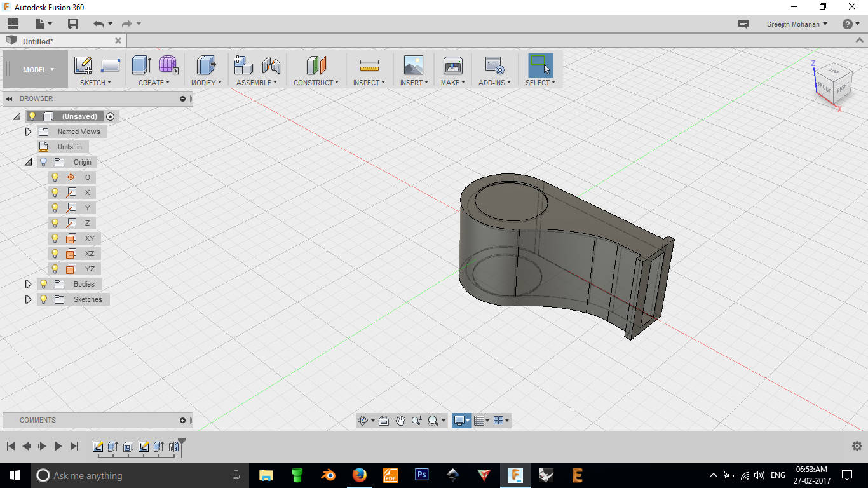Click the Measure ruler icon
The height and width of the screenshot is (488, 868).
(369, 65)
